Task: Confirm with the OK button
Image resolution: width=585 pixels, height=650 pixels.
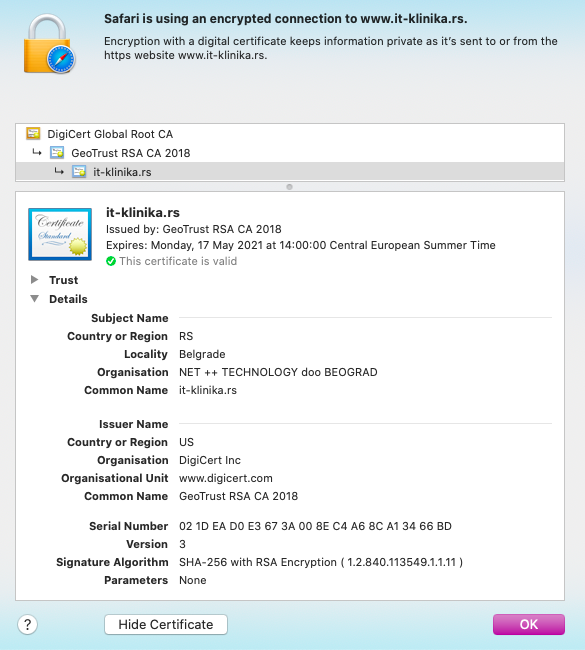Action: (x=529, y=624)
